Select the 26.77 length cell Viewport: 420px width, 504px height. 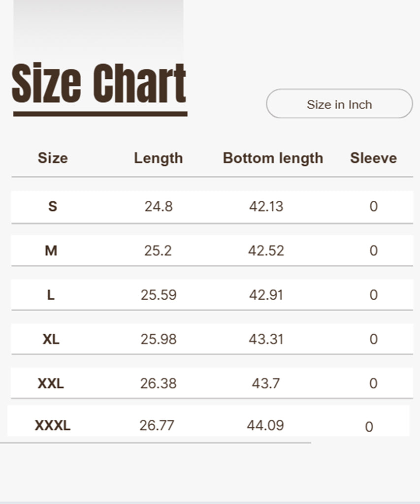point(157,425)
